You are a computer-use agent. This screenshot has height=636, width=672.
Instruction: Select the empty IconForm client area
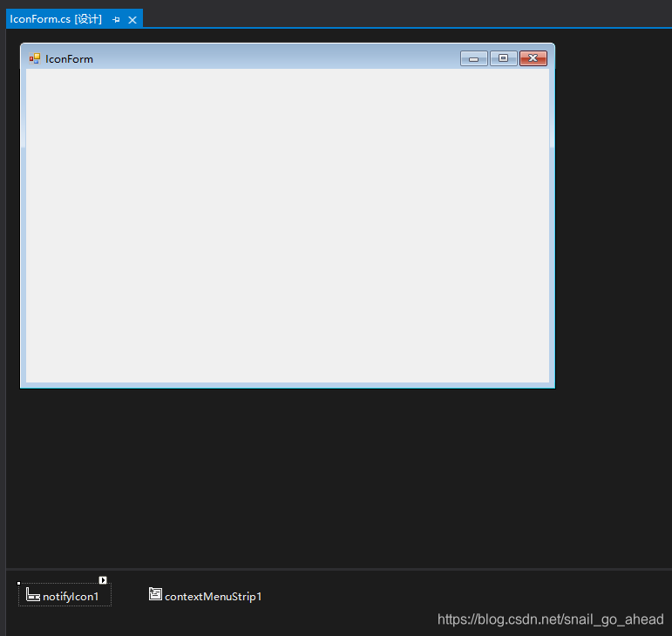point(288,226)
